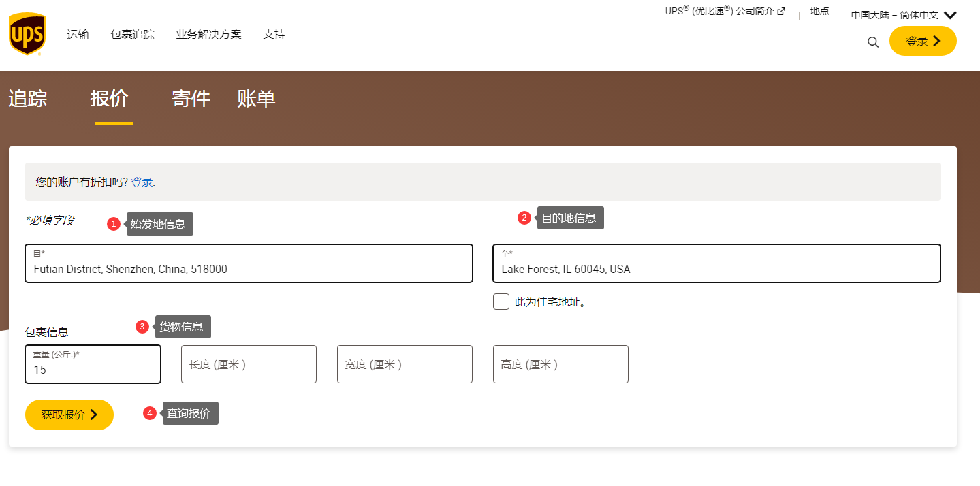
Task: Open the site search magnifier icon
Action: 873,42
